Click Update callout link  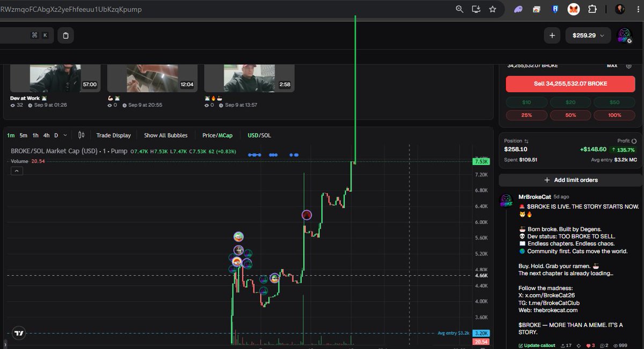click(x=538, y=346)
